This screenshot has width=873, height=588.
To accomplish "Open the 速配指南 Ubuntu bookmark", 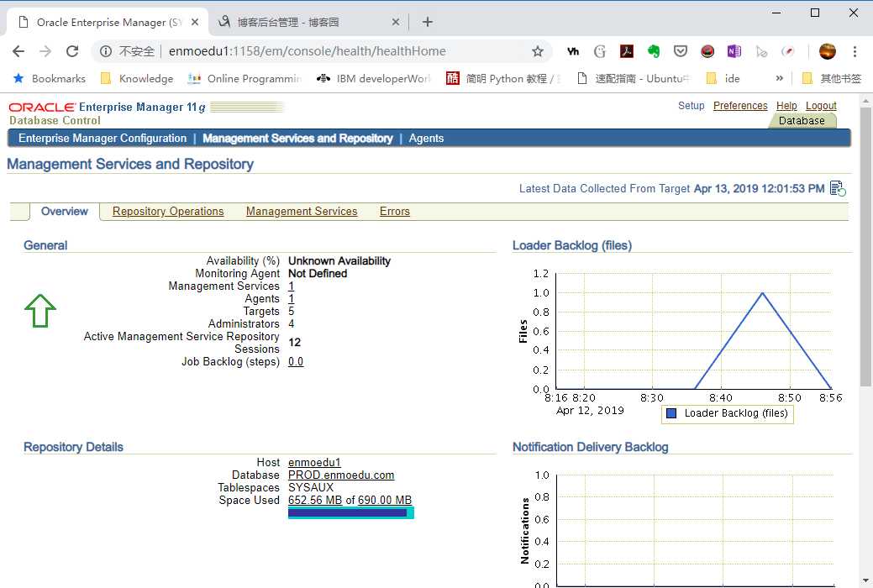I will (634, 78).
